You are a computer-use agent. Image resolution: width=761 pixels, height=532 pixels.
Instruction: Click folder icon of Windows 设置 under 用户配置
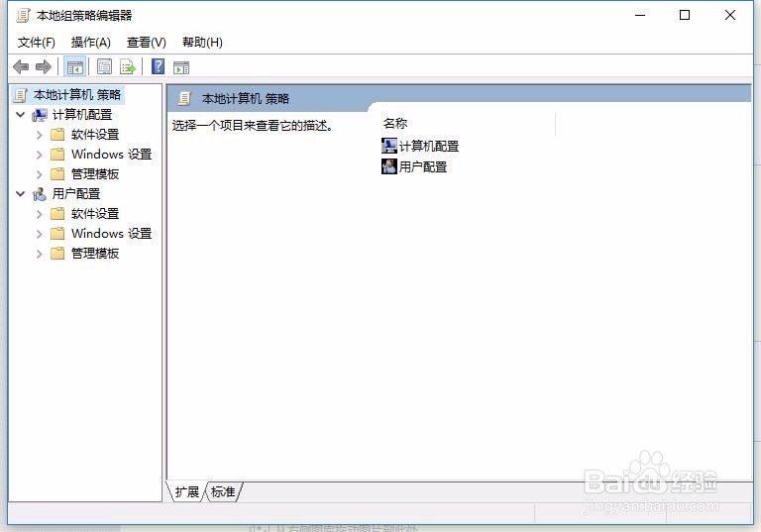point(57,234)
